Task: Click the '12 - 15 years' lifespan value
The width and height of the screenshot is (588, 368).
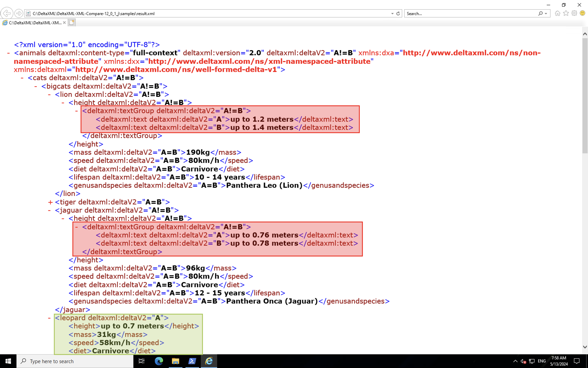Action: (x=220, y=293)
